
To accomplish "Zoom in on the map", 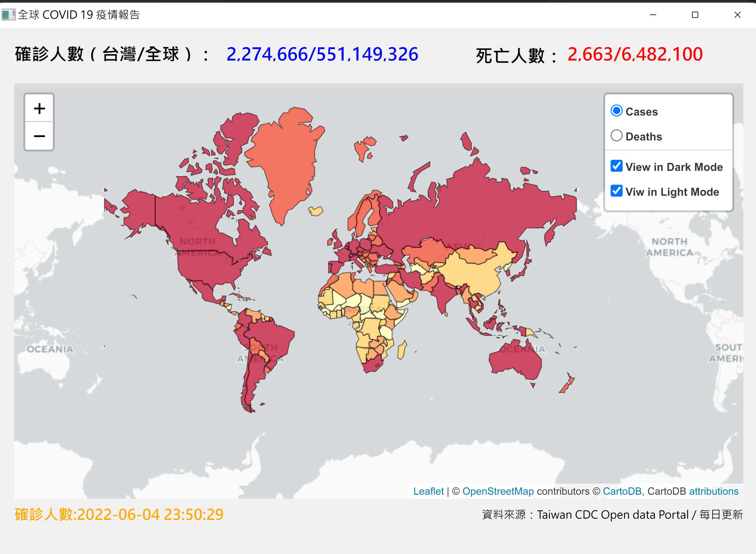I will click(x=39, y=108).
